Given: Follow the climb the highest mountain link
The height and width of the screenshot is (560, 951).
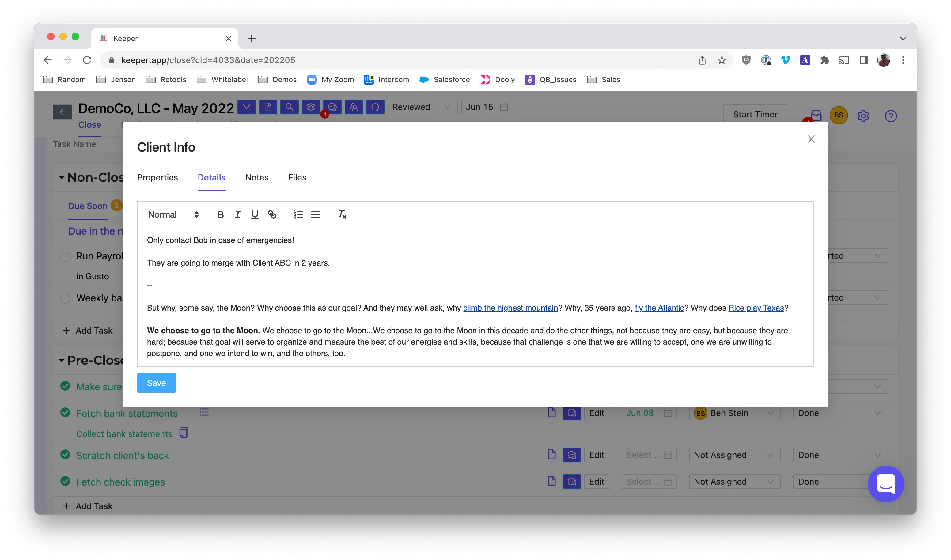Looking at the screenshot, I should point(510,308).
